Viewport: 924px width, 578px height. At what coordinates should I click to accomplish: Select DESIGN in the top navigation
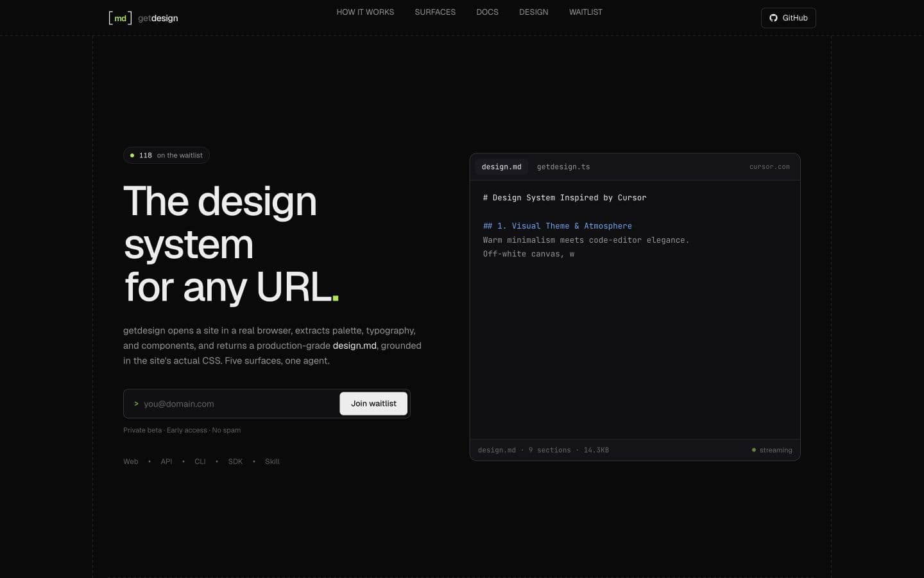click(x=533, y=12)
